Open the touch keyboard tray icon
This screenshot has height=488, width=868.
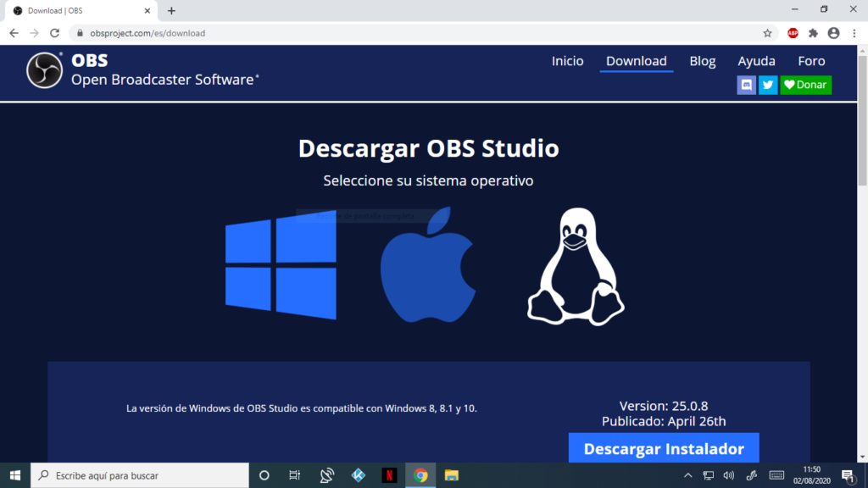coord(776,475)
